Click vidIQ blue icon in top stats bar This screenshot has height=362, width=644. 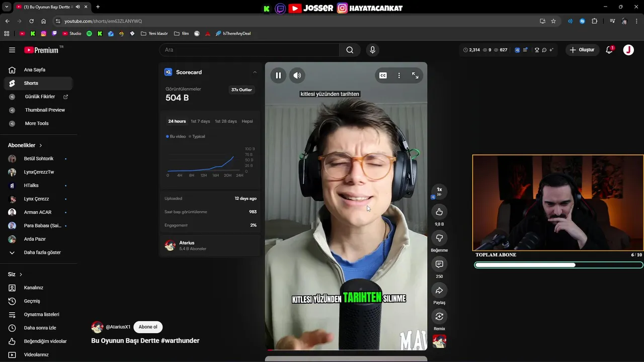point(517,50)
